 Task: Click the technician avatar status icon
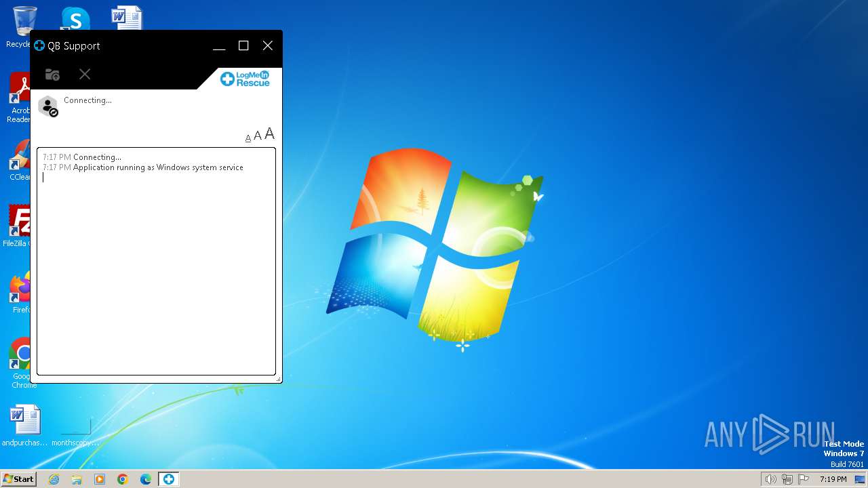pos(48,106)
